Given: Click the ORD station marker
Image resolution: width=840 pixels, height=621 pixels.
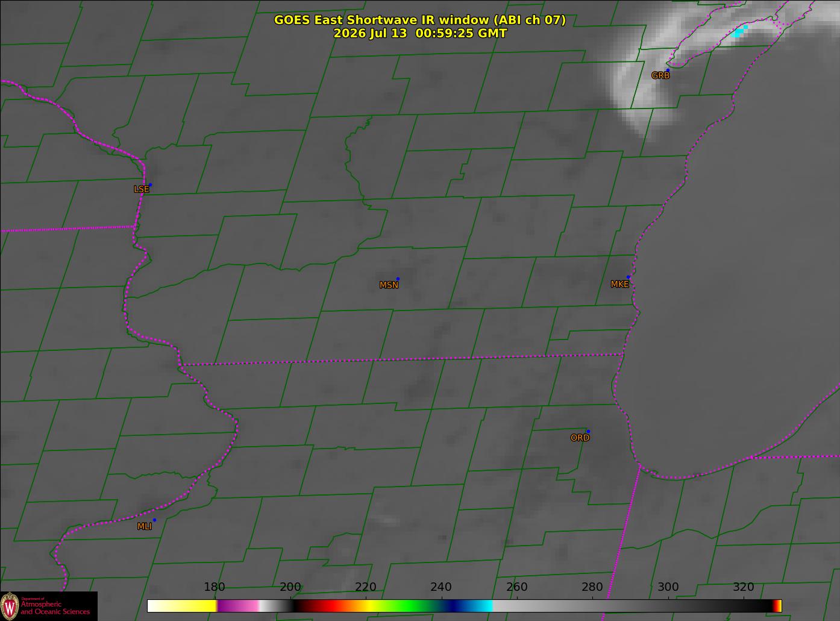Looking at the screenshot, I should coord(588,431).
